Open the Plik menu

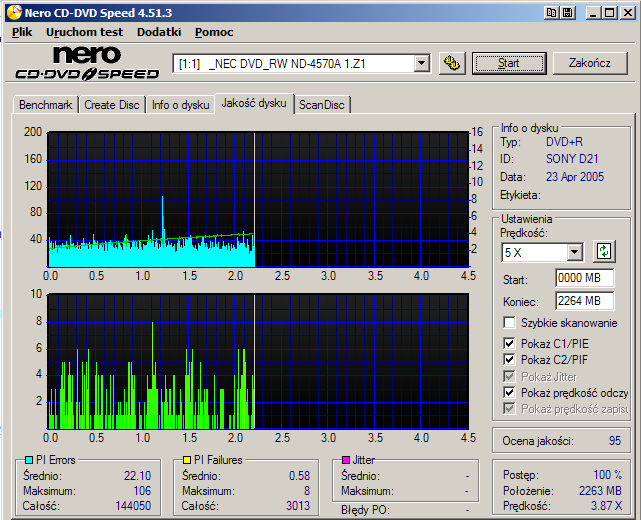pos(22,32)
